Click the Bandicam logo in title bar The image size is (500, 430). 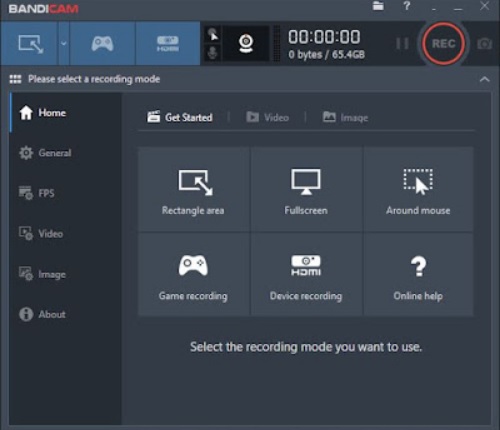tap(43, 8)
